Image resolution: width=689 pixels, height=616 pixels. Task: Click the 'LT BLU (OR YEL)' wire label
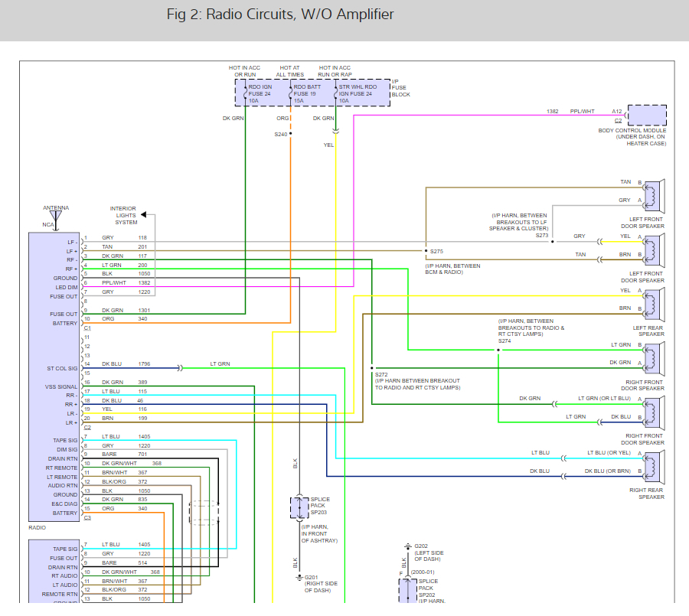point(609,452)
